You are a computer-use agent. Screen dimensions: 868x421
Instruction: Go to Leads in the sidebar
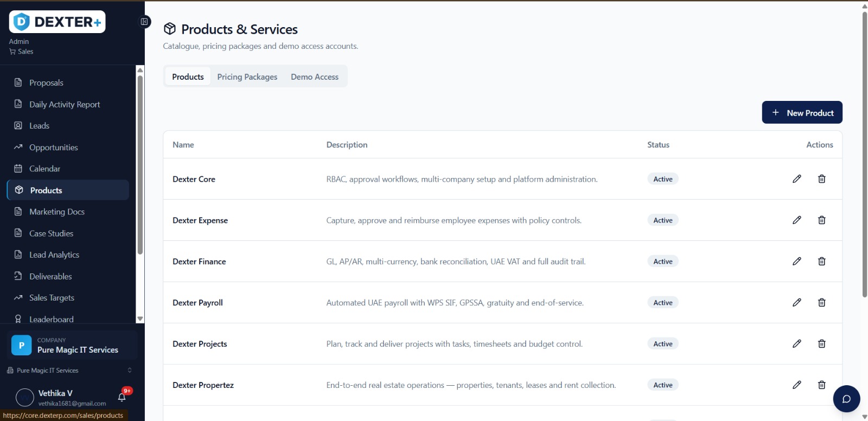coord(68,126)
